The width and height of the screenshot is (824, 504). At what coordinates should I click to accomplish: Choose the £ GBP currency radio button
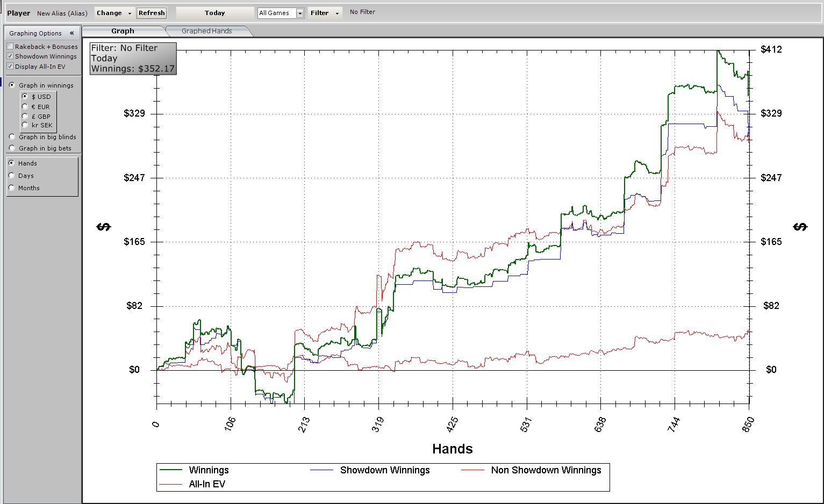[x=25, y=116]
